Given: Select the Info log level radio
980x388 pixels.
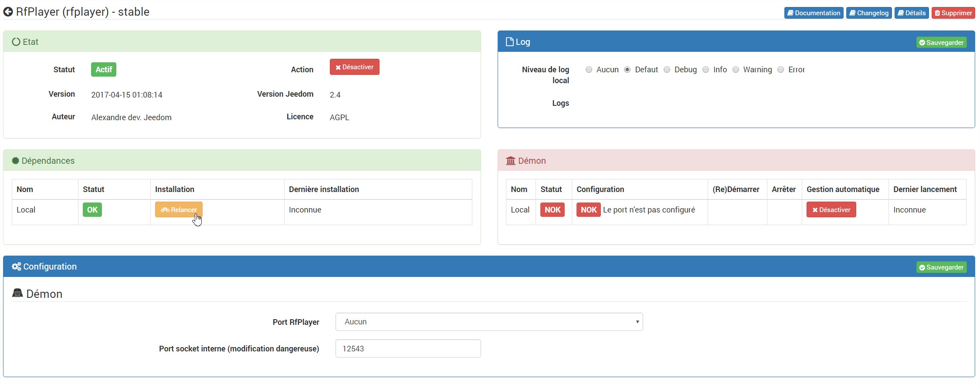Looking at the screenshot, I should (x=705, y=70).
